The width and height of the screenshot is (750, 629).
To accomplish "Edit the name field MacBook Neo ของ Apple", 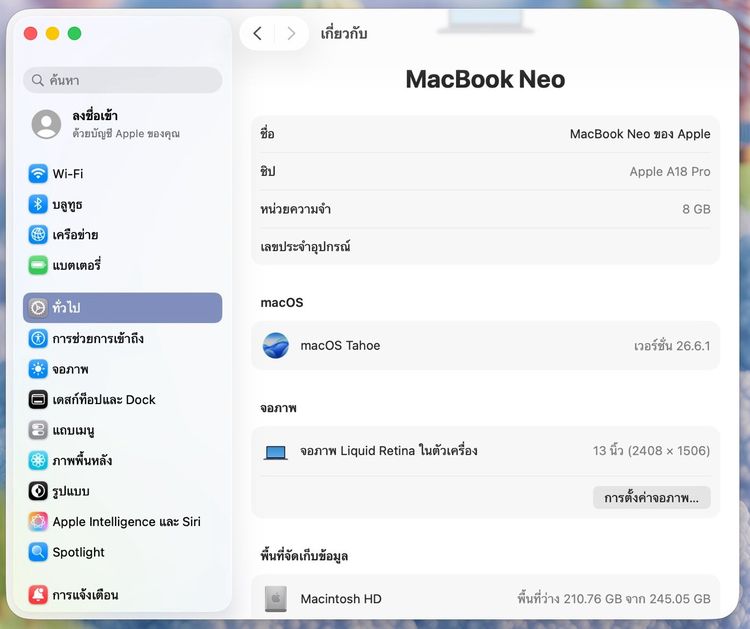I will 640,134.
